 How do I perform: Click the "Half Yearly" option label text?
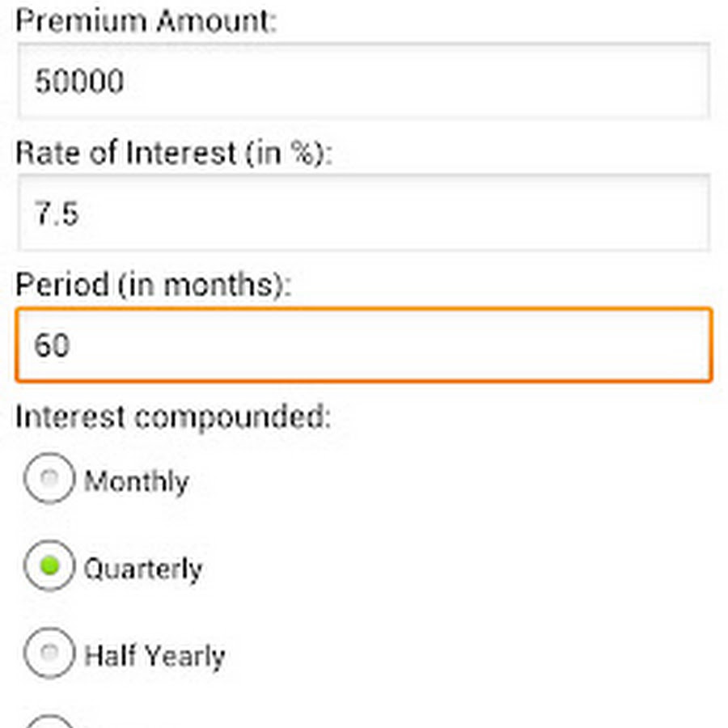point(154,655)
